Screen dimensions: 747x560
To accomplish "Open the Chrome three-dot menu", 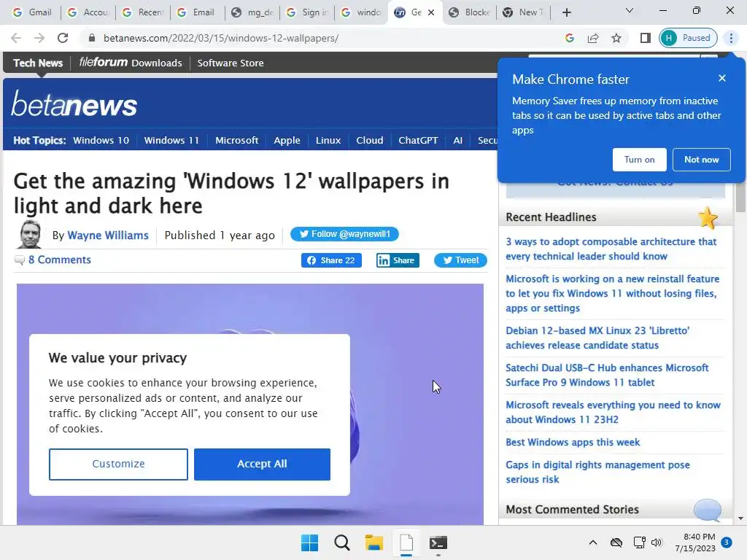I will tap(731, 38).
